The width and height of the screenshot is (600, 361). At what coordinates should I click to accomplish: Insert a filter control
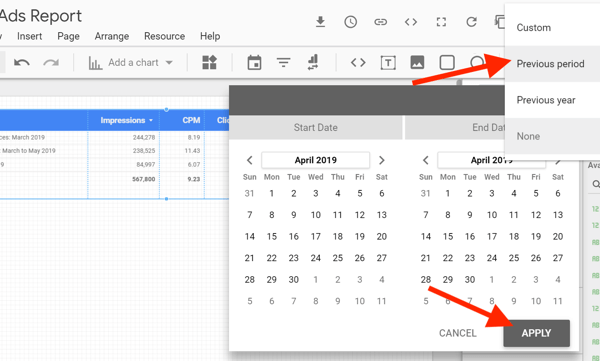(x=284, y=62)
